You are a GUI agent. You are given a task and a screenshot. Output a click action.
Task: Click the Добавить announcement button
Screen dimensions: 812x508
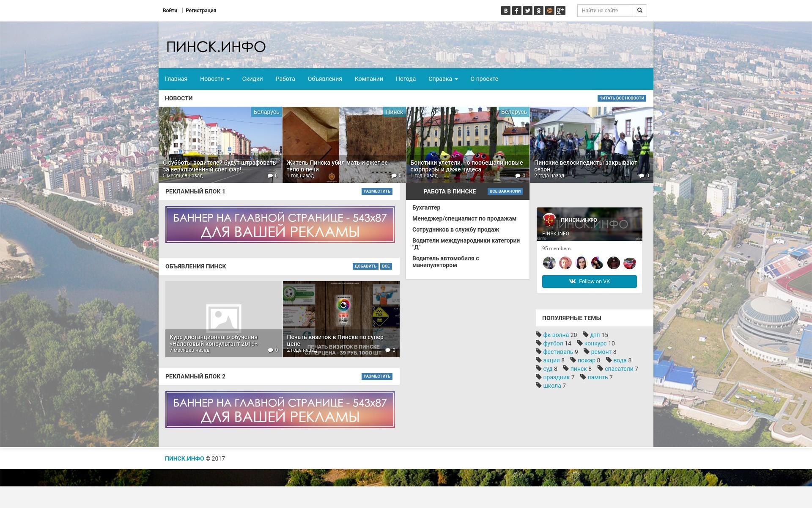(365, 266)
